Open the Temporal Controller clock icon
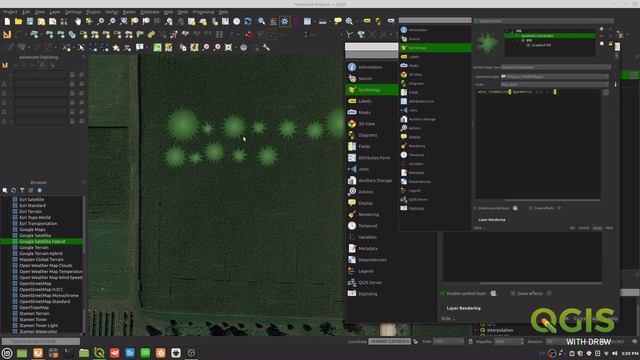The width and height of the screenshot is (640, 360). [236, 21]
